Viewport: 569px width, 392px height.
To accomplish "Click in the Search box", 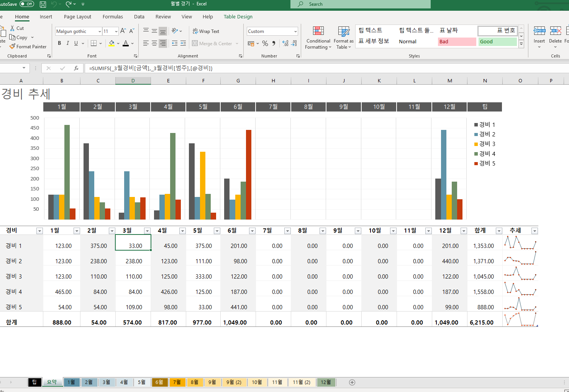I will 361,4.
